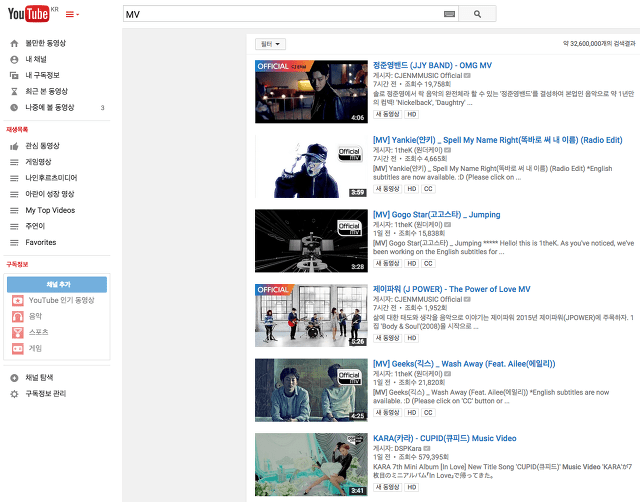
Task: Click the blue 채널 추가 button
Action: click(x=57, y=284)
